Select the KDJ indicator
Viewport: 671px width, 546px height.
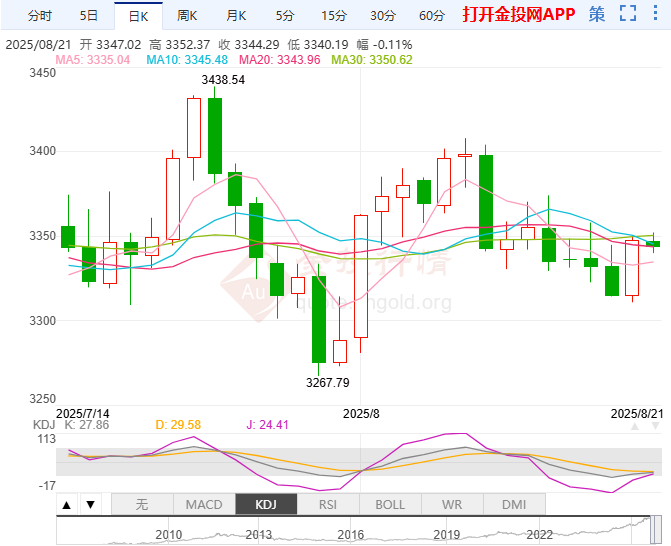(266, 504)
